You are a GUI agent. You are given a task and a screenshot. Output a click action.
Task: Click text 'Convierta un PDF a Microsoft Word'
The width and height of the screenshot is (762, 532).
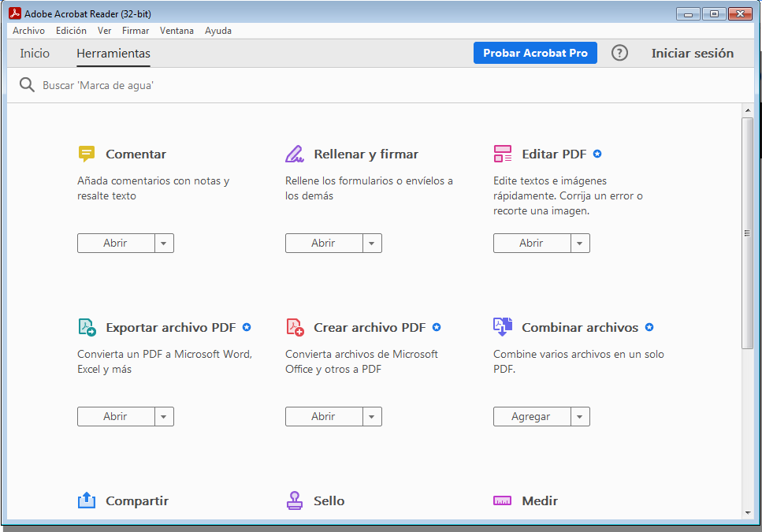click(164, 354)
